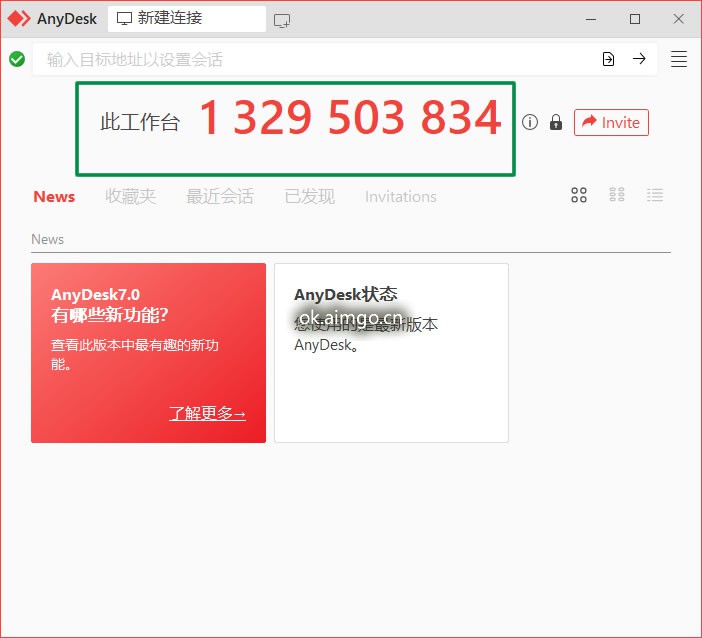The image size is (702, 638).
Task: Select the 新建连接 tab
Action: 187,19
